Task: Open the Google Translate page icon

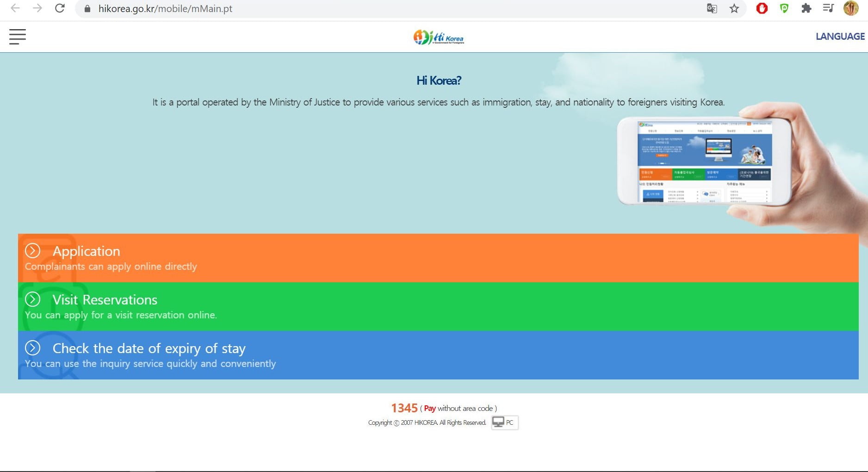Action: [712, 8]
